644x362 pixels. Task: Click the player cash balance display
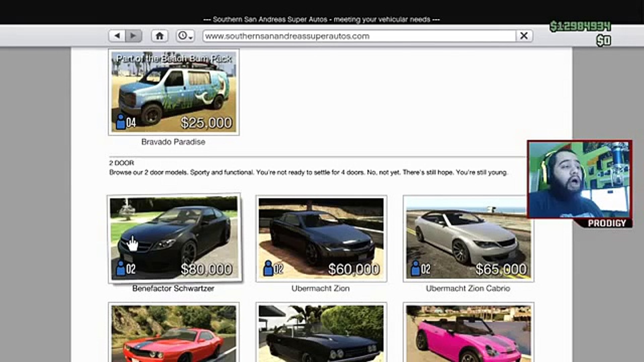point(580,26)
